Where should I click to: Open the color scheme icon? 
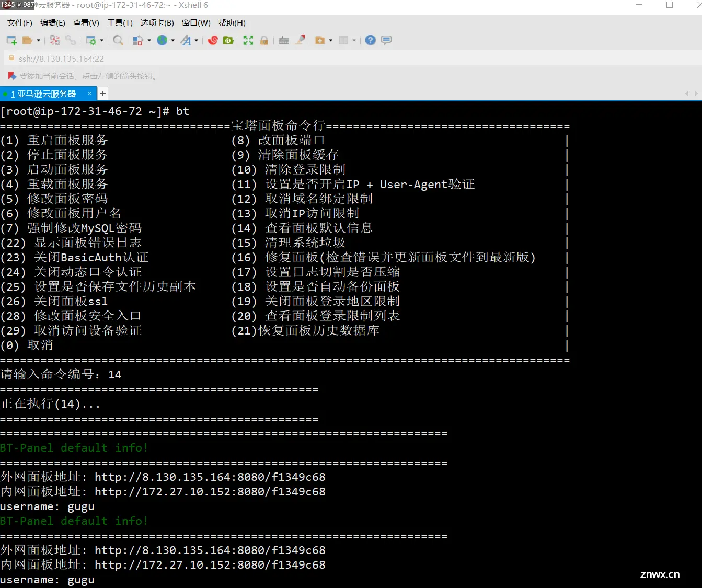(138, 40)
